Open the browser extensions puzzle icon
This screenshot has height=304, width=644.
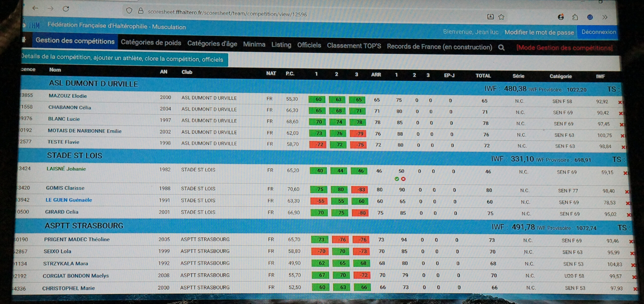tap(575, 17)
